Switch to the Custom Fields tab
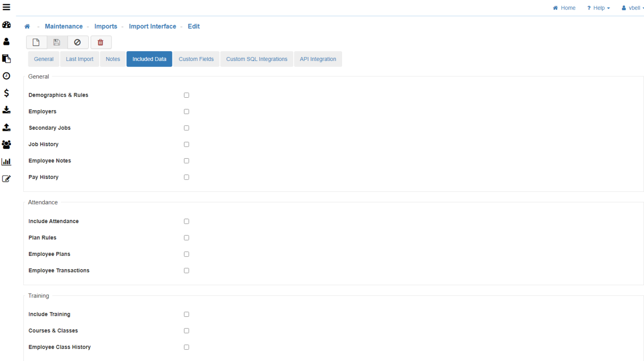Image resolution: width=644 pixels, height=361 pixels. [x=196, y=59]
